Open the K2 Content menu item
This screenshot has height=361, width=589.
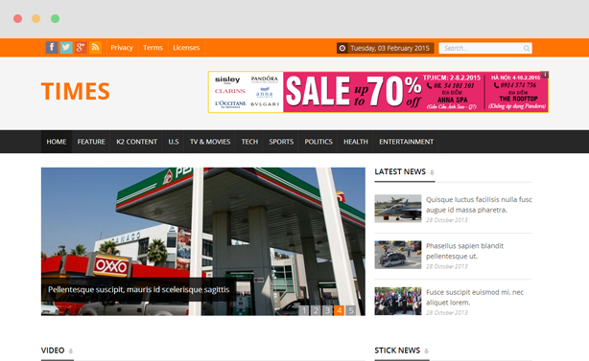pos(136,142)
